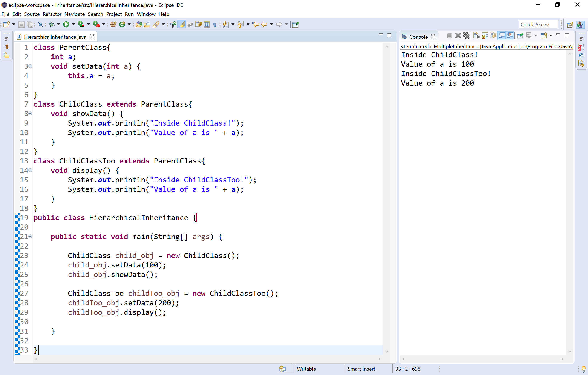The image size is (588, 375).
Task: Open the Run menu
Action: [x=129, y=14]
